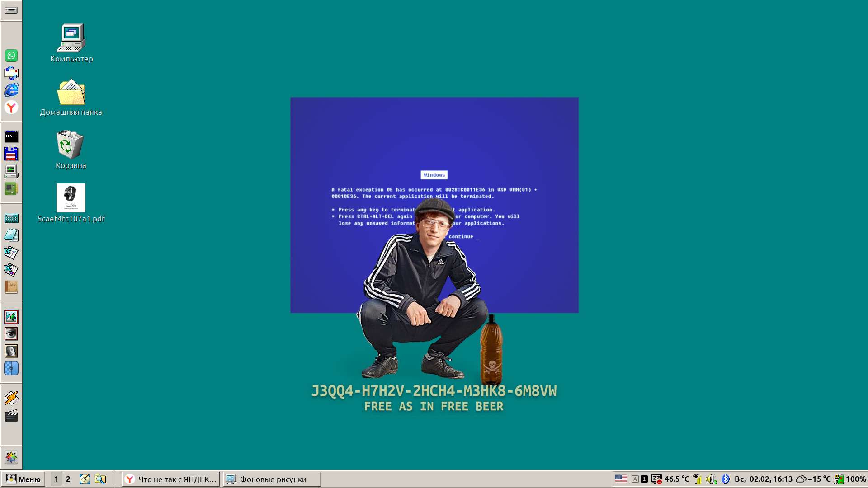Open the clapperboard video player icon

click(11, 415)
